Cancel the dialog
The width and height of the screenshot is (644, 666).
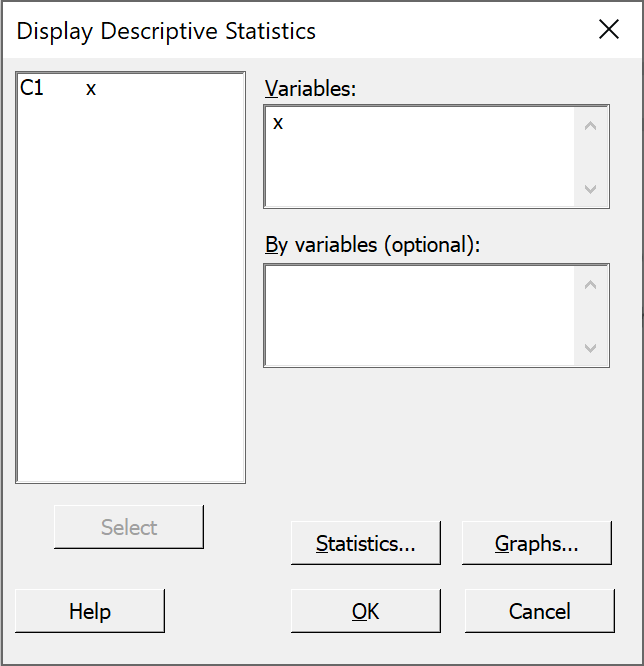click(x=539, y=611)
